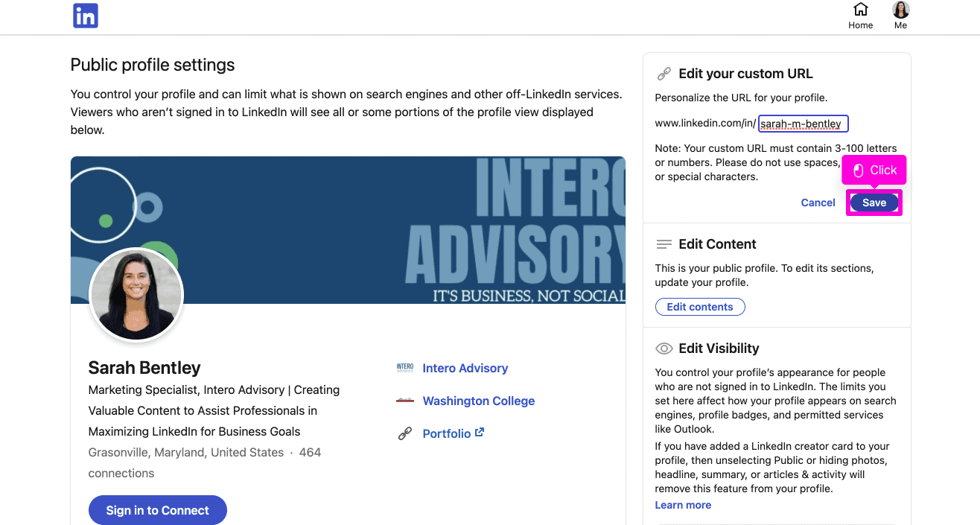Click the Edit contents button
Image resolution: width=980 pixels, height=525 pixels.
pos(700,307)
